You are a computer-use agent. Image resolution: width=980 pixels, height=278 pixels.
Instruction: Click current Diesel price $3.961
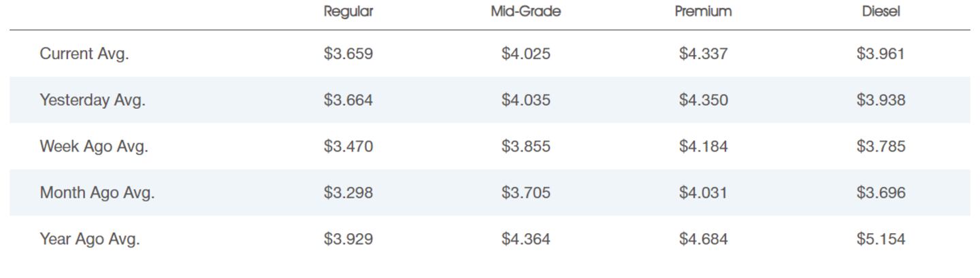pyautogui.click(x=881, y=54)
